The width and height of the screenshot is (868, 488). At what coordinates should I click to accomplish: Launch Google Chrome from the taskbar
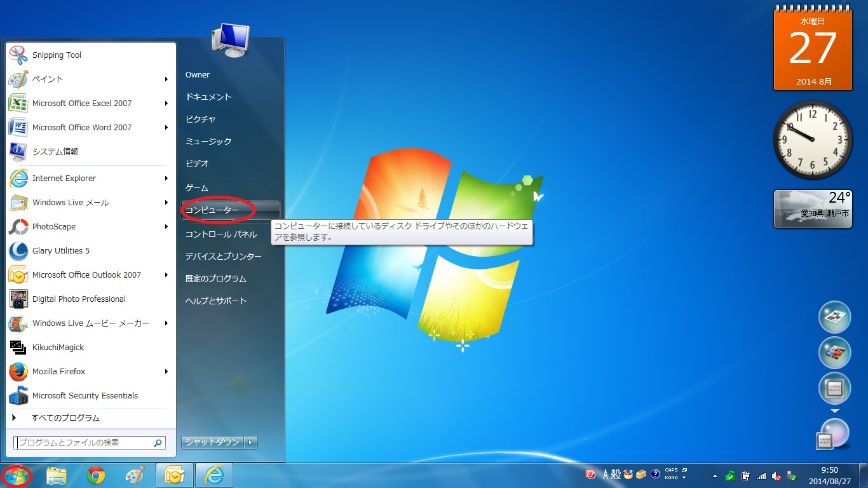(96, 476)
